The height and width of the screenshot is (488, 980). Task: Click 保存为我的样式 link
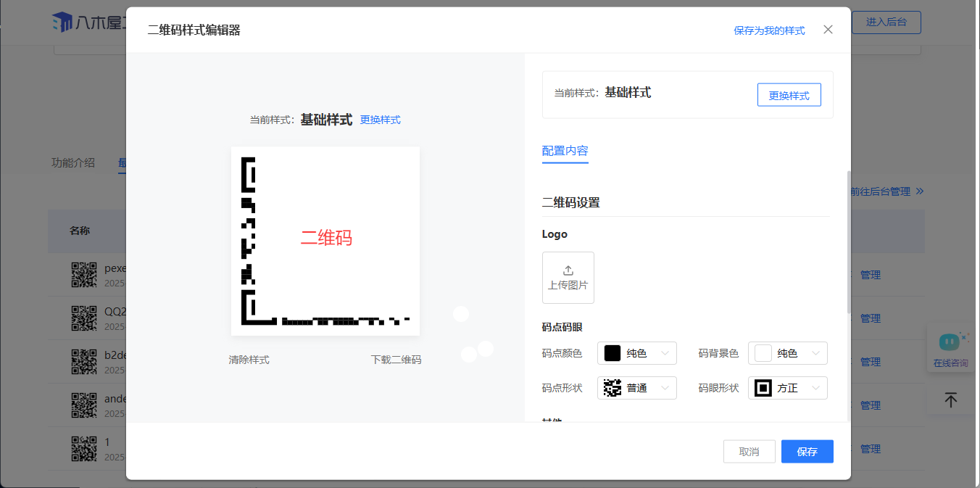point(769,30)
